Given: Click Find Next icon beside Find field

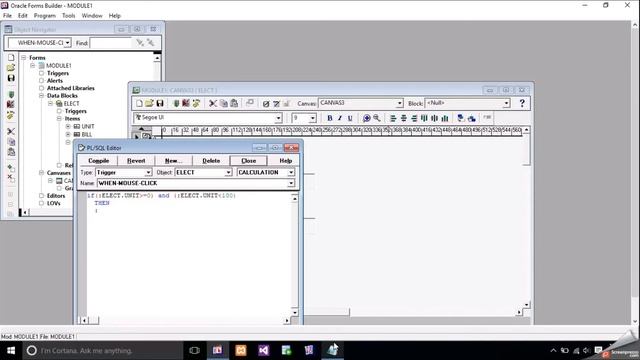Looking at the screenshot, I should pyautogui.click(x=140, y=42).
